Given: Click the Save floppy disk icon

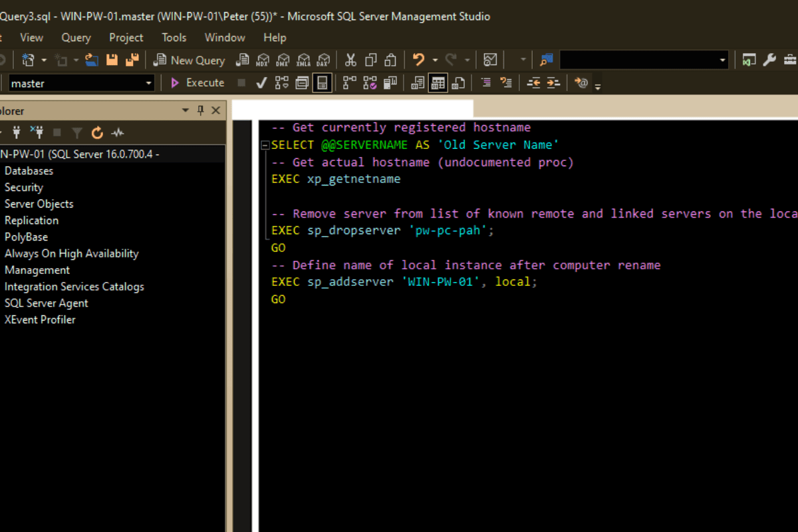Looking at the screenshot, I should pyautogui.click(x=112, y=60).
